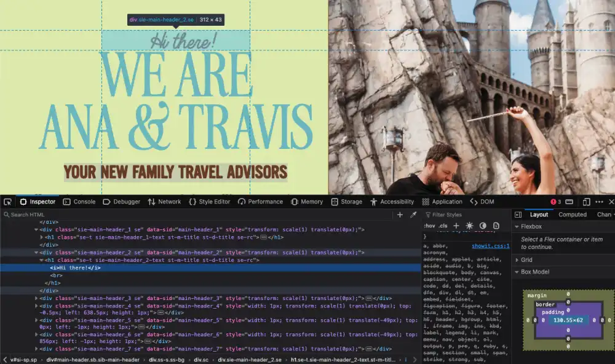Select the Accessibility panel icon
The height and width of the screenshot is (364, 615).
[x=375, y=202]
